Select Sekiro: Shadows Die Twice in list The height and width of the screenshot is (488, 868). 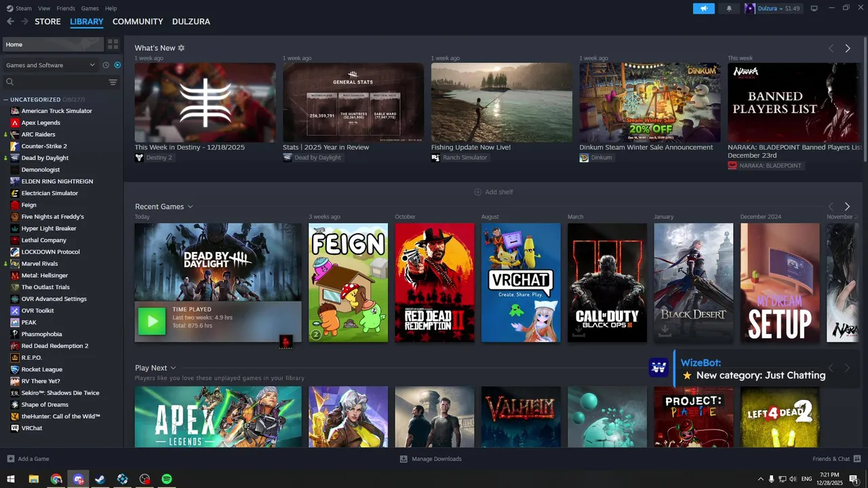pyautogui.click(x=60, y=393)
